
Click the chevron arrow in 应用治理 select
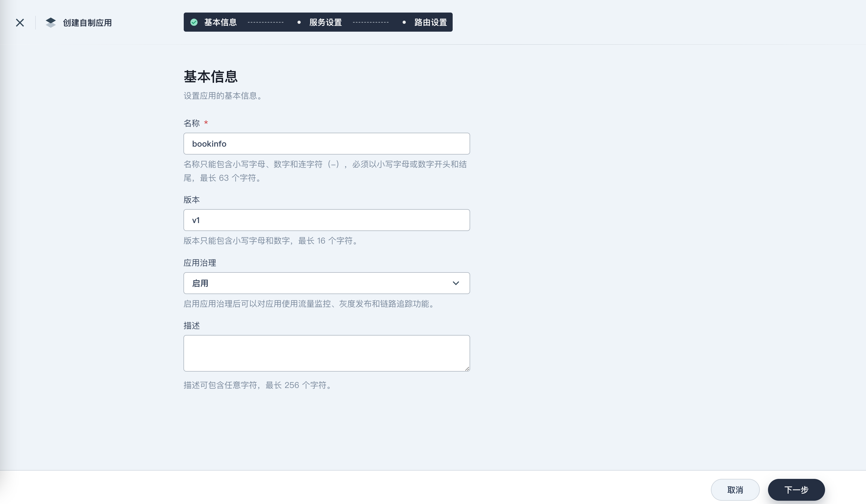[456, 283]
